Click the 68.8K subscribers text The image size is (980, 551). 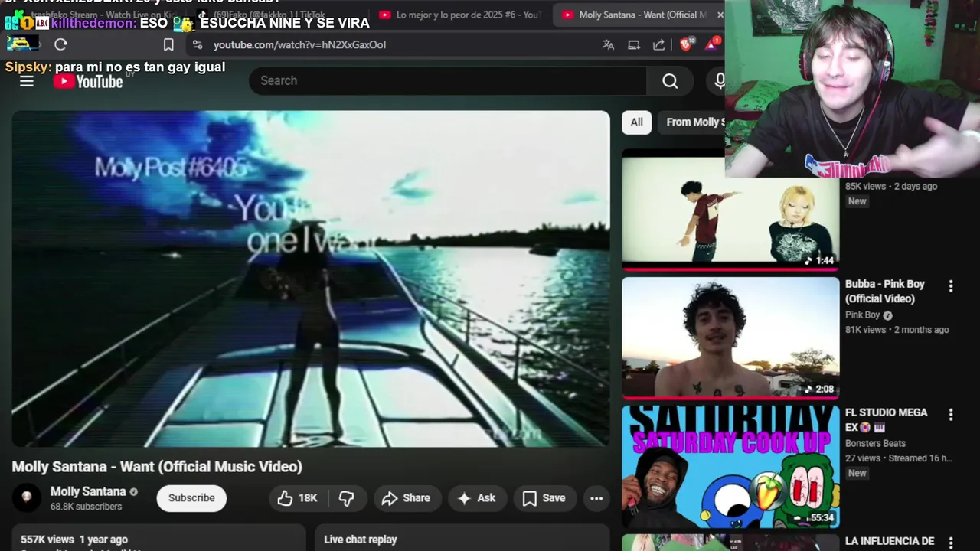pyautogui.click(x=86, y=507)
